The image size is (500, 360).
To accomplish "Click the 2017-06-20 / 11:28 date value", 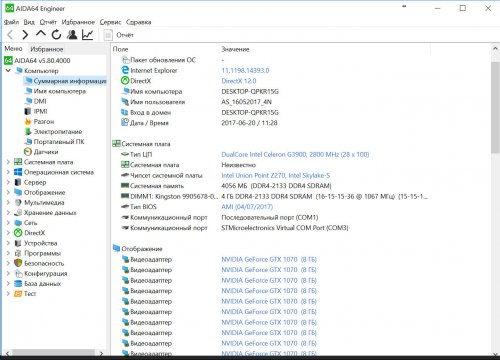I will pyautogui.click(x=249, y=123).
